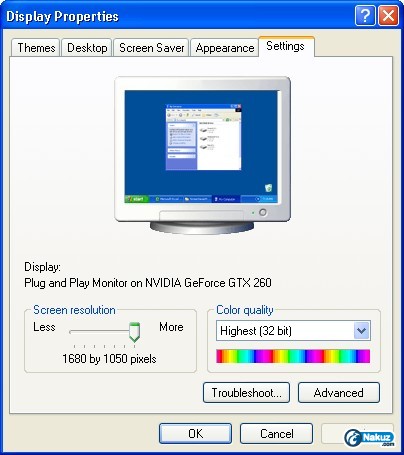This screenshot has width=404, height=455.
Task: Click the mini window in monitor preview
Action: [x=203, y=137]
